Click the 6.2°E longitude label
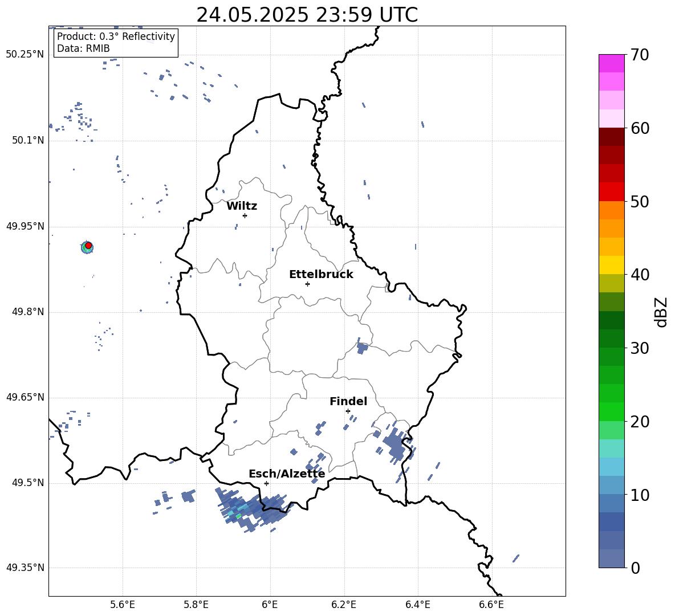The image size is (675, 616). coord(344,605)
